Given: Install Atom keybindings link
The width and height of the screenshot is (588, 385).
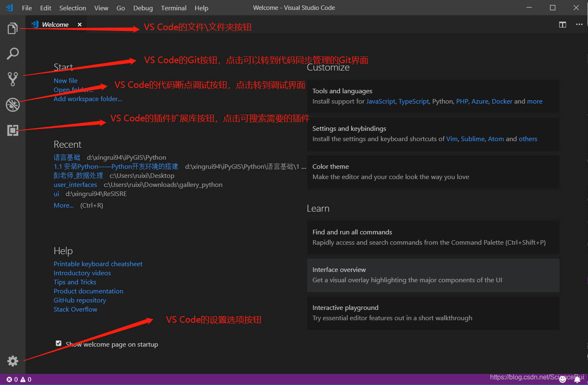Looking at the screenshot, I should click(496, 139).
